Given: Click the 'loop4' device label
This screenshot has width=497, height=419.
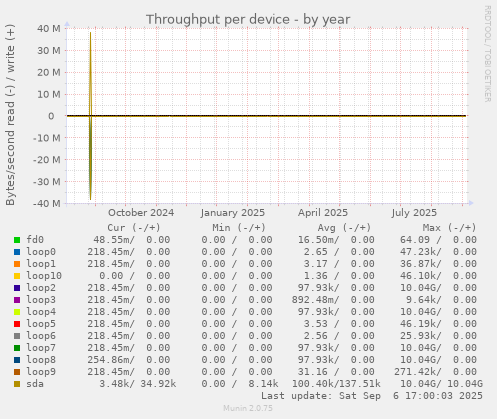Looking at the screenshot, I should [x=41, y=312].
